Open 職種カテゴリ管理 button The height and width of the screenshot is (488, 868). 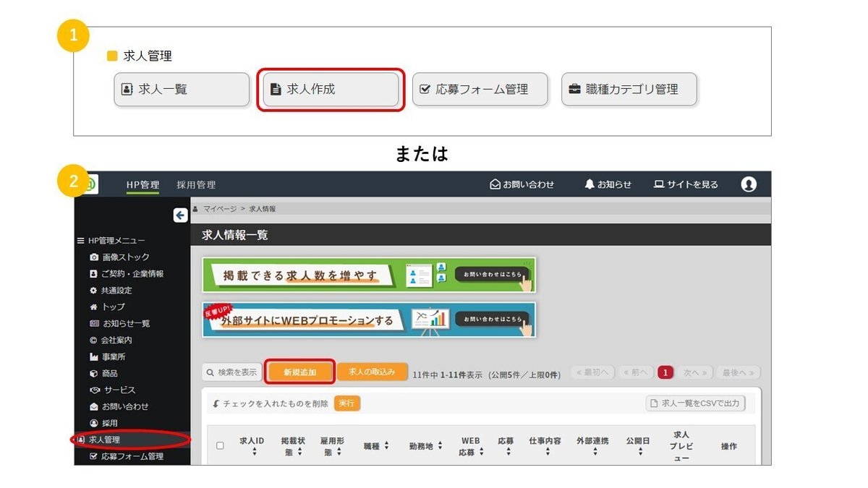(x=629, y=90)
